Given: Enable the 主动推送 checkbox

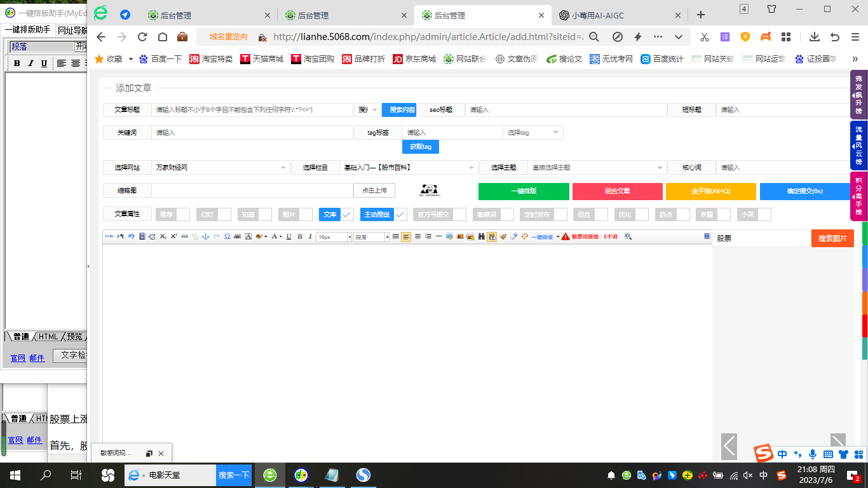Looking at the screenshot, I should [x=400, y=214].
